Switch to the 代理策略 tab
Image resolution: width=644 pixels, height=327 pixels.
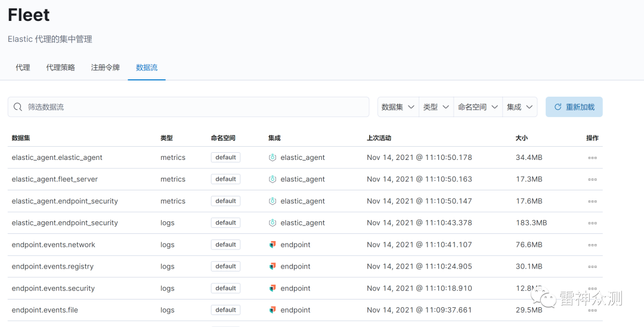pyautogui.click(x=60, y=67)
